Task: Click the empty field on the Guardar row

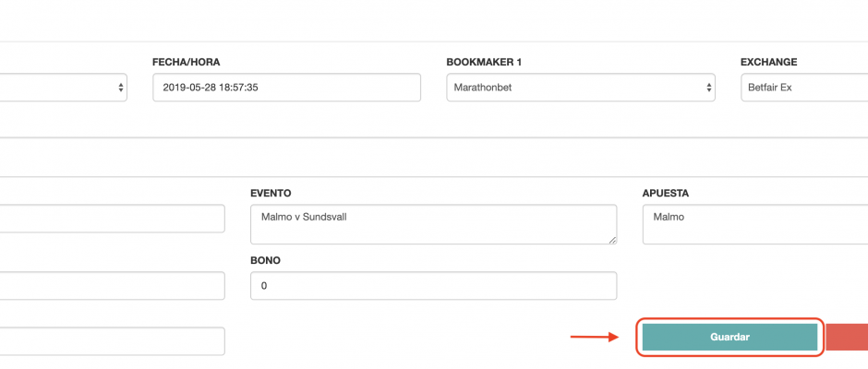Action: point(113,340)
